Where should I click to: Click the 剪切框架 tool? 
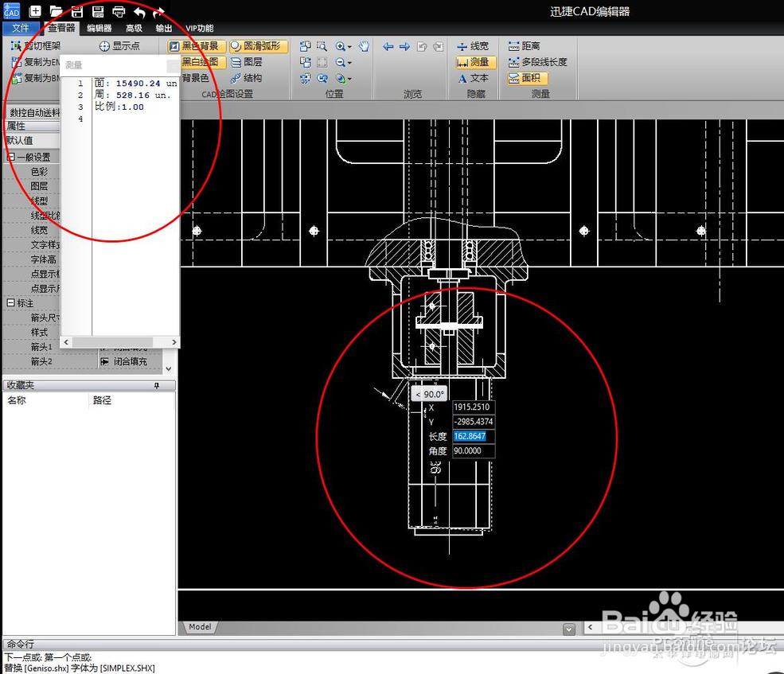pos(36,46)
